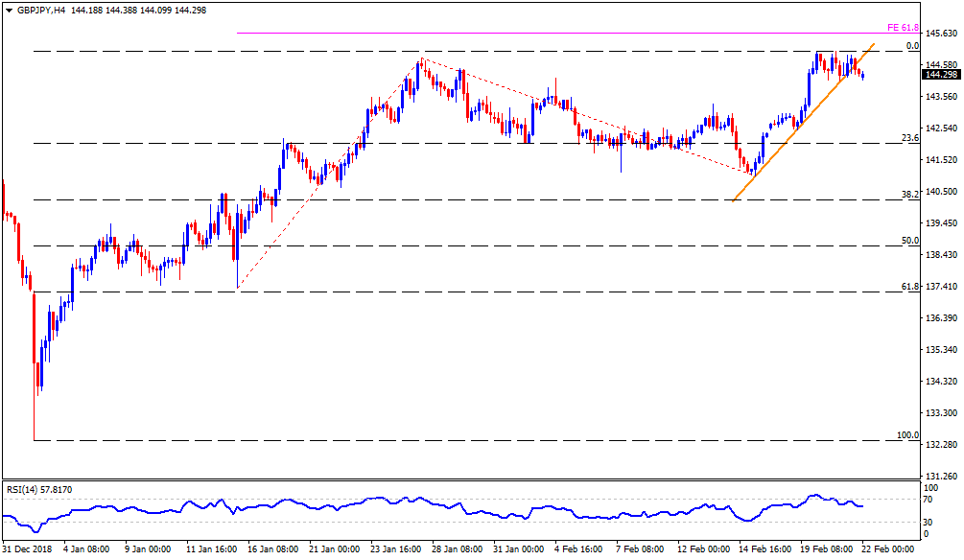Screen dimensions: 964x560
Task: Click the RSI 70 overbought level label
Action: click(x=929, y=500)
